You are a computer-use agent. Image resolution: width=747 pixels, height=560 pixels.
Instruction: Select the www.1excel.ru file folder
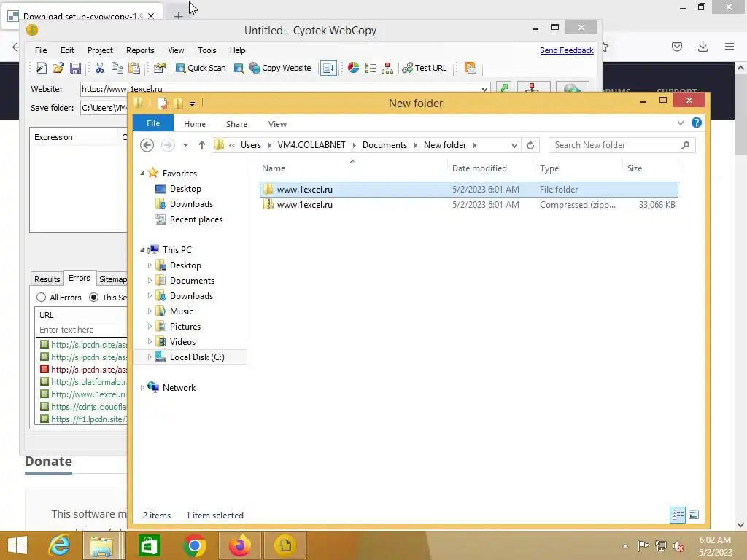click(469, 190)
